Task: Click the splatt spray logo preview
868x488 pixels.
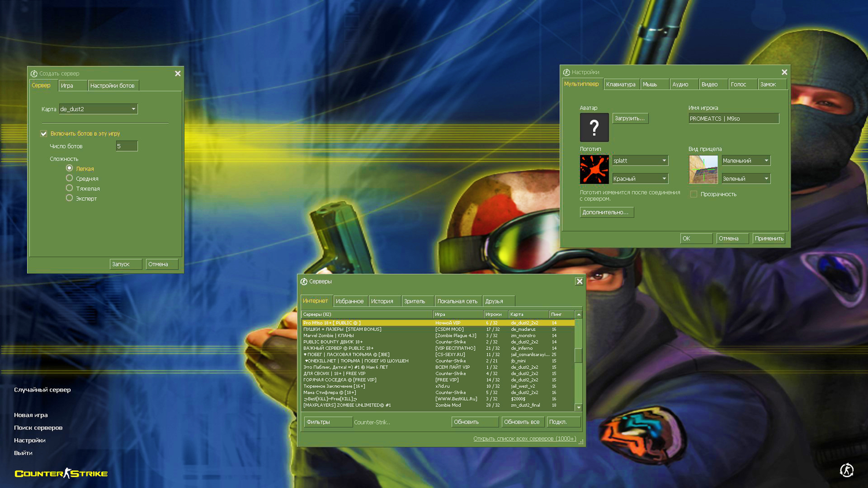Action: tap(594, 169)
